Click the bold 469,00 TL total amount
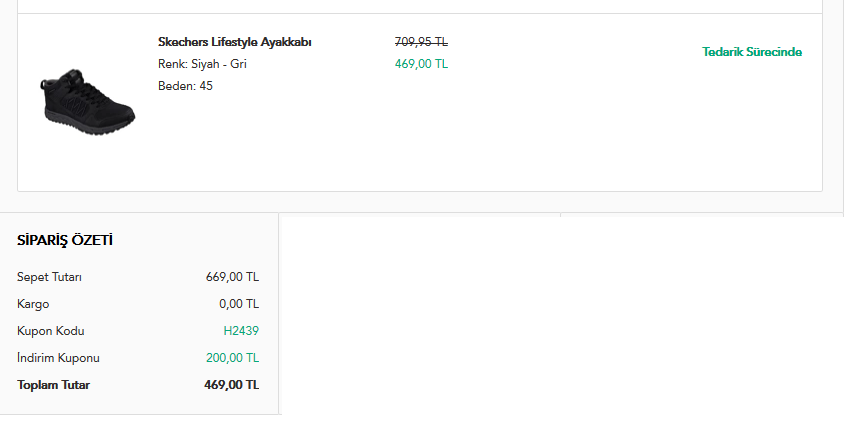The width and height of the screenshot is (847, 421). click(231, 385)
